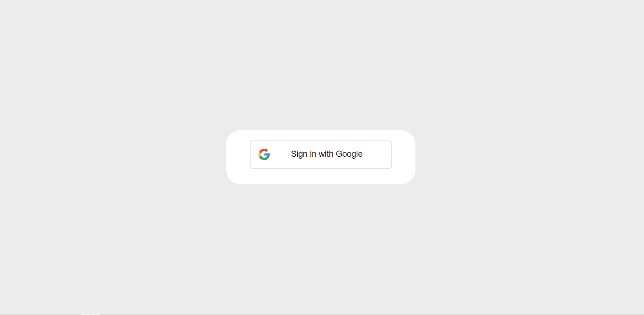Open the Google account login prompt
The image size is (644, 315).
321,154
